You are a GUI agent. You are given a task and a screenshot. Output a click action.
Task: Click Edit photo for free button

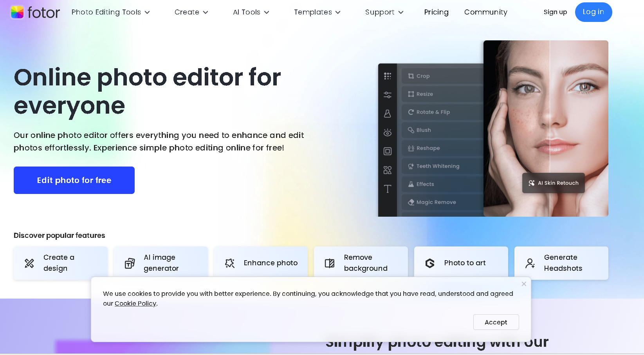click(x=74, y=180)
